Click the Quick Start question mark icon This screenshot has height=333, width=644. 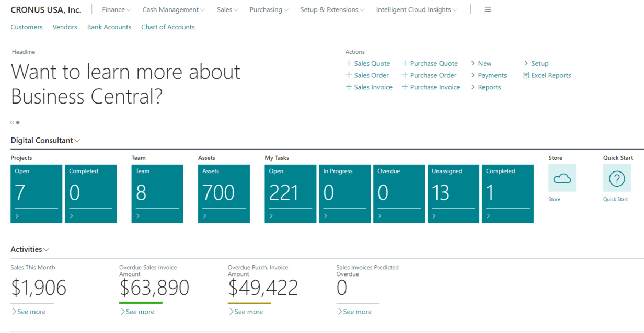coord(617,178)
